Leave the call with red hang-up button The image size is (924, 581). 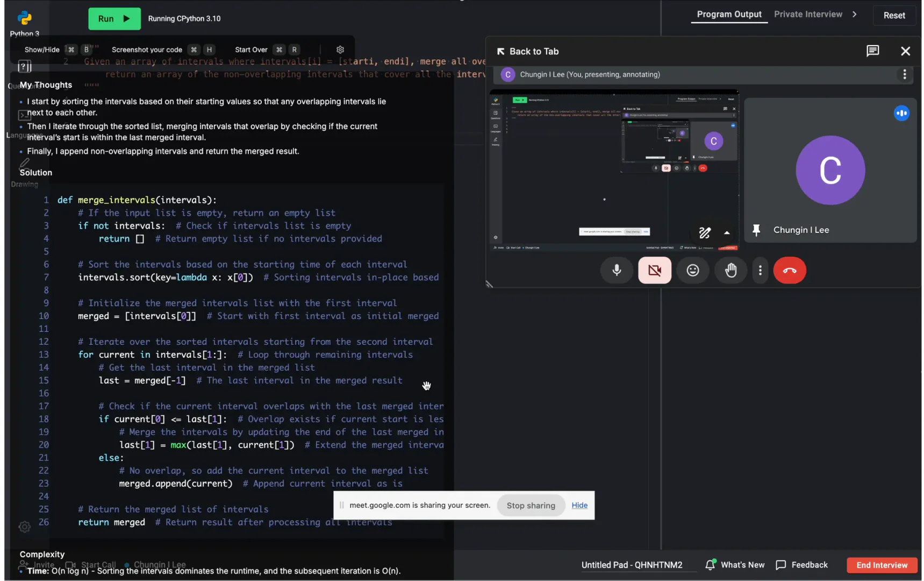[x=789, y=270]
